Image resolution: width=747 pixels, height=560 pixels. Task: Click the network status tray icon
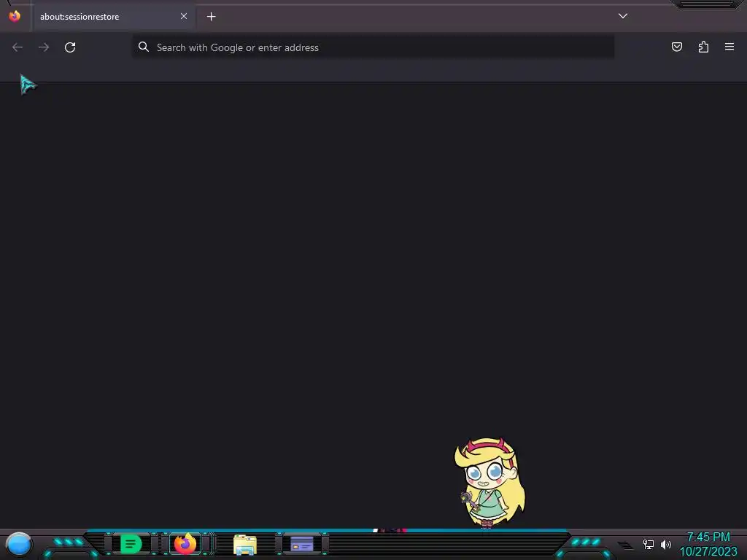[x=649, y=544]
